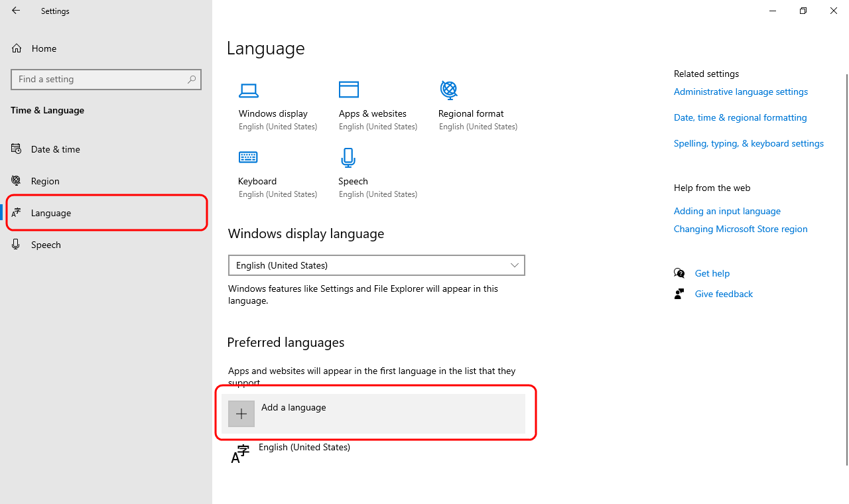Click the Region globe icon in sidebar
Viewport: 849px width, 504px height.
(17, 181)
